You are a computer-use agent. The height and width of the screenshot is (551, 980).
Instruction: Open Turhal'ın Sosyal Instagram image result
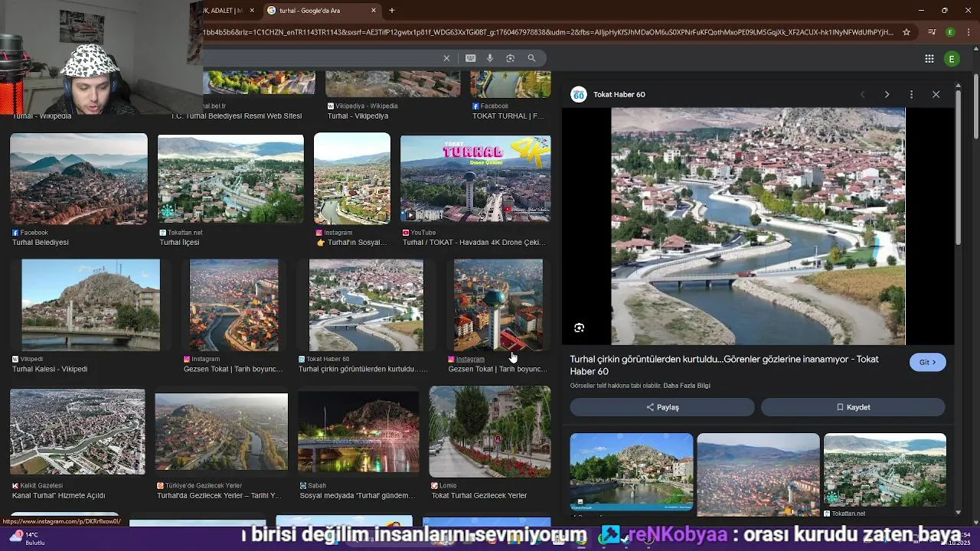pyautogui.click(x=352, y=179)
